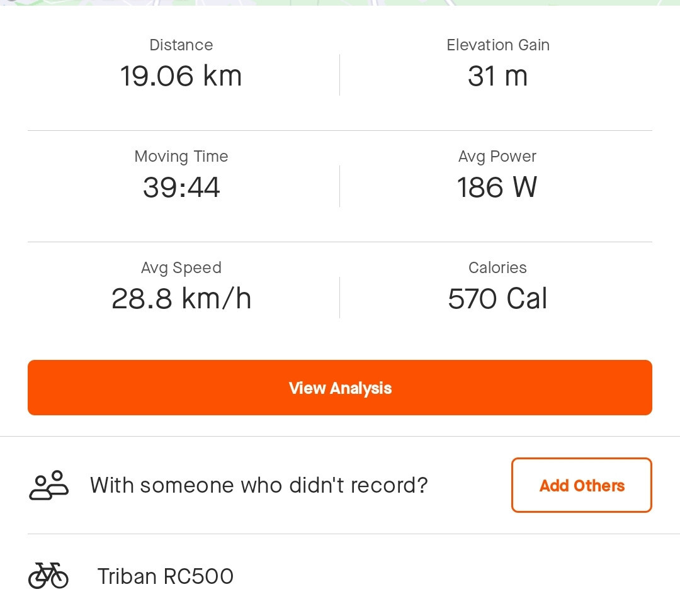Select "With someone who didn't record?" text
680x616 pixels.
tap(259, 485)
